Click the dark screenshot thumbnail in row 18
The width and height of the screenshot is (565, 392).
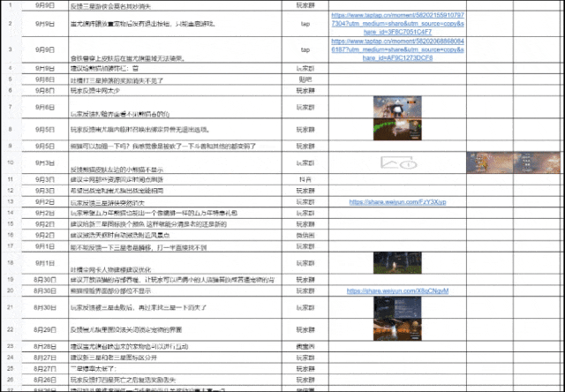397,263
